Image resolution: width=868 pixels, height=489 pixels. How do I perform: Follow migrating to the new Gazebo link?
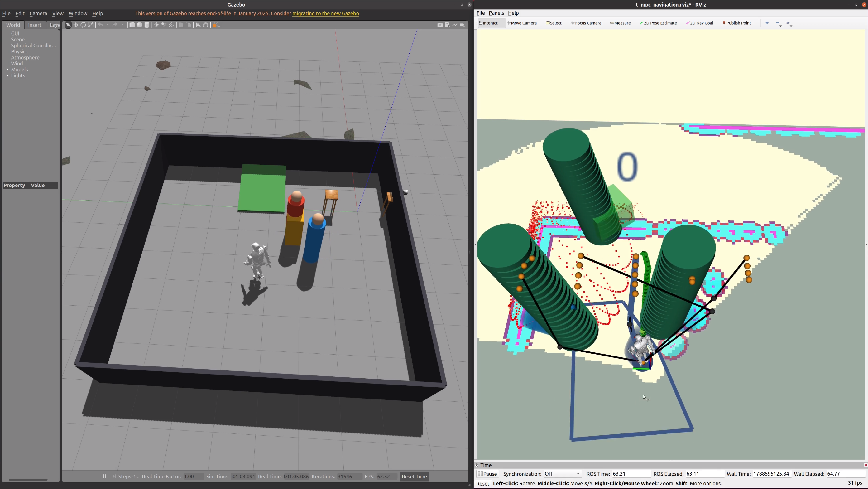(325, 13)
